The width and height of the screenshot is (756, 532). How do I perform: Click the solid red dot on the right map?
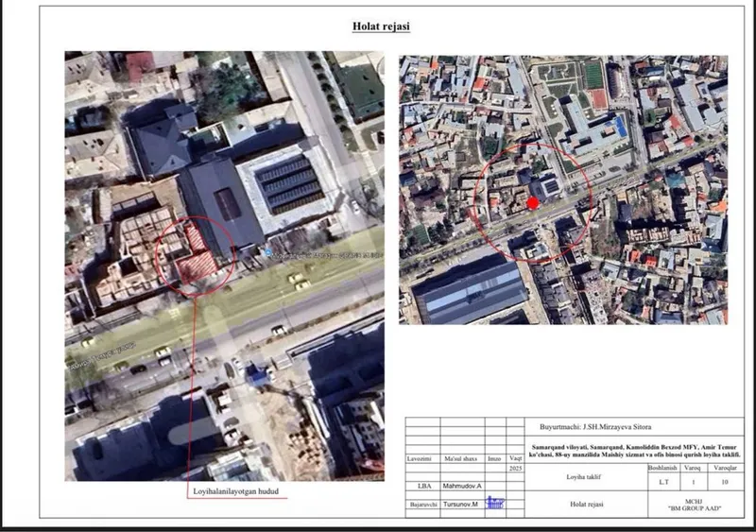(x=533, y=203)
